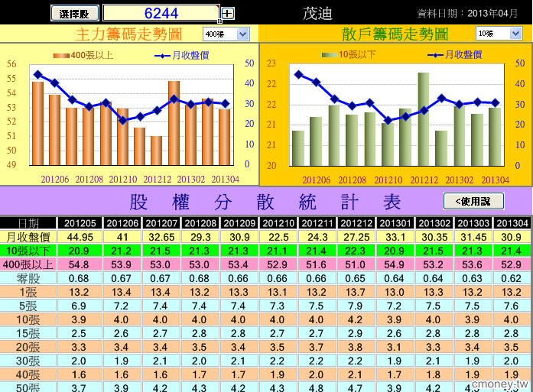Click the 月收盤價 legend marker in left chart
The width and height of the screenshot is (533, 392).
click(162, 56)
